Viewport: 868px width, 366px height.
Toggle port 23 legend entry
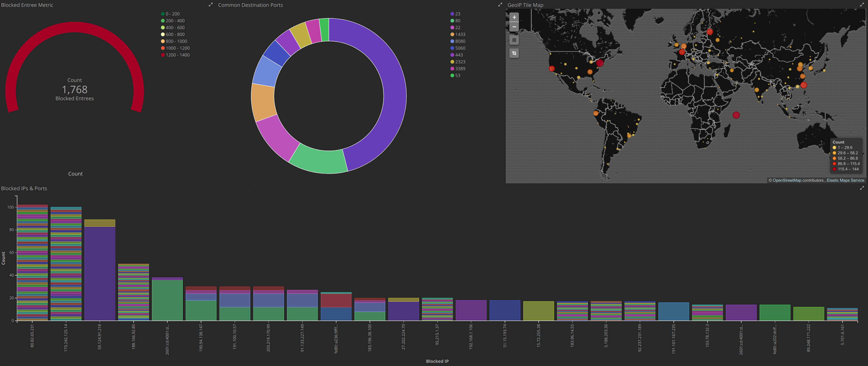[x=457, y=14]
